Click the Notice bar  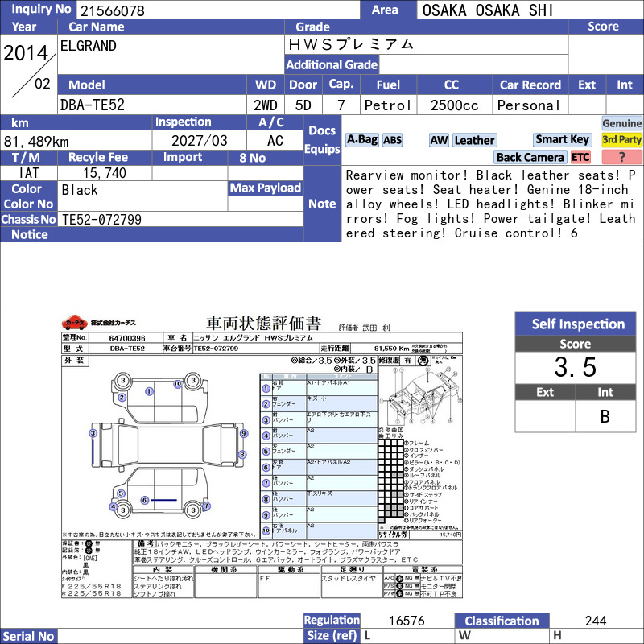click(151, 234)
